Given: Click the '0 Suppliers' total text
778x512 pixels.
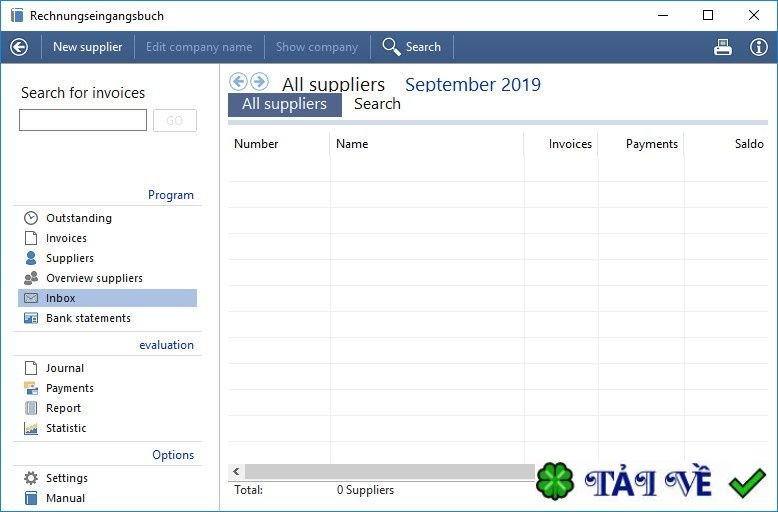Looking at the screenshot, I should click(365, 490).
